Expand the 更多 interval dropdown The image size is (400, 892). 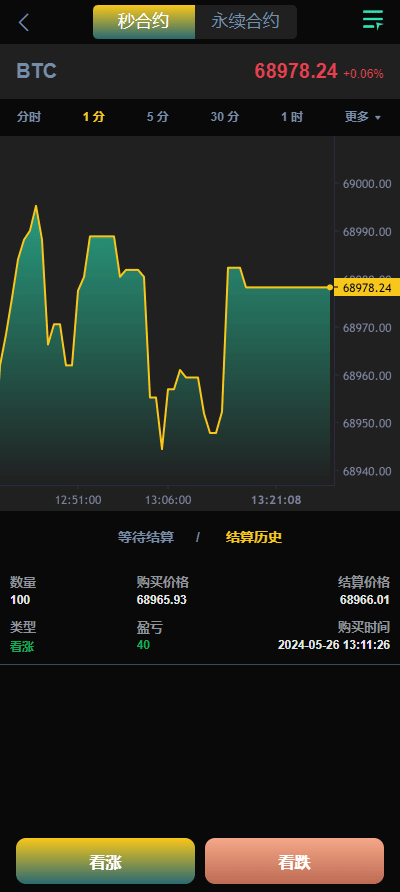coord(363,117)
